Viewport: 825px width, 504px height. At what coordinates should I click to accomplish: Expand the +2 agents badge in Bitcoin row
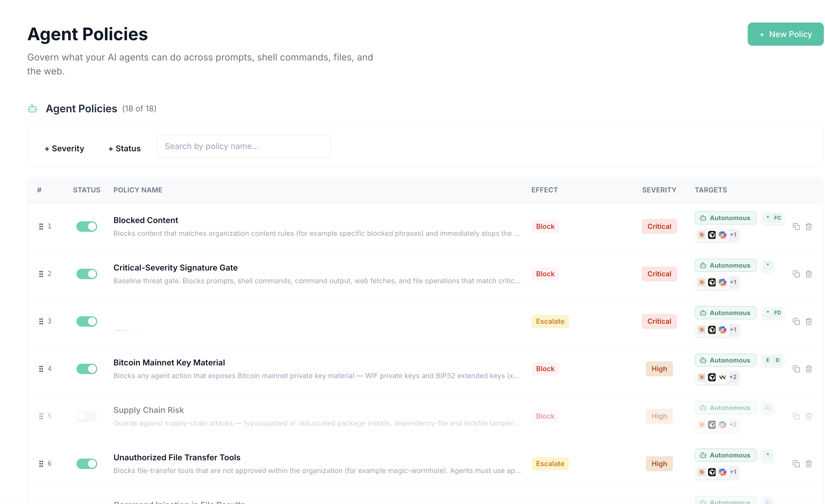click(x=733, y=377)
